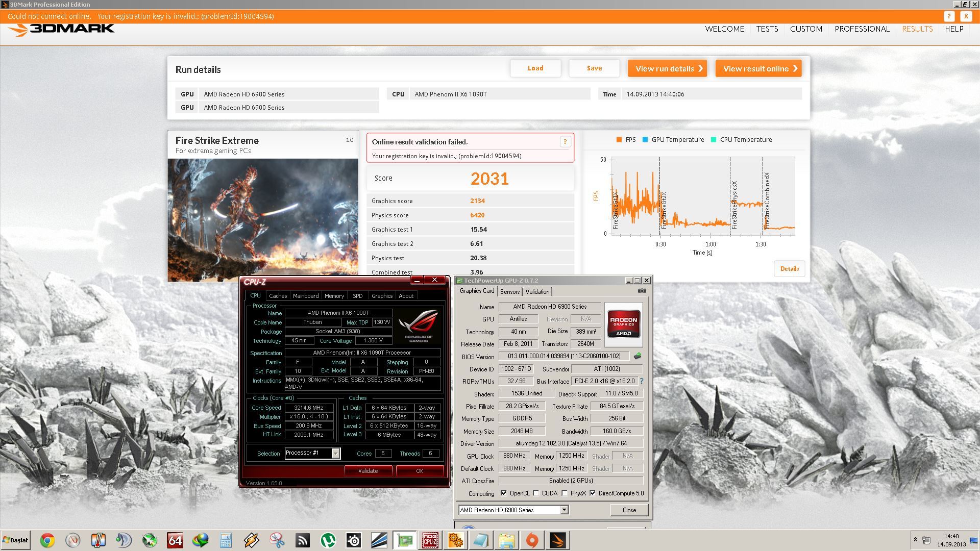Click the Validate button in CPU-Z
The width and height of the screenshot is (980, 551).
[368, 471]
